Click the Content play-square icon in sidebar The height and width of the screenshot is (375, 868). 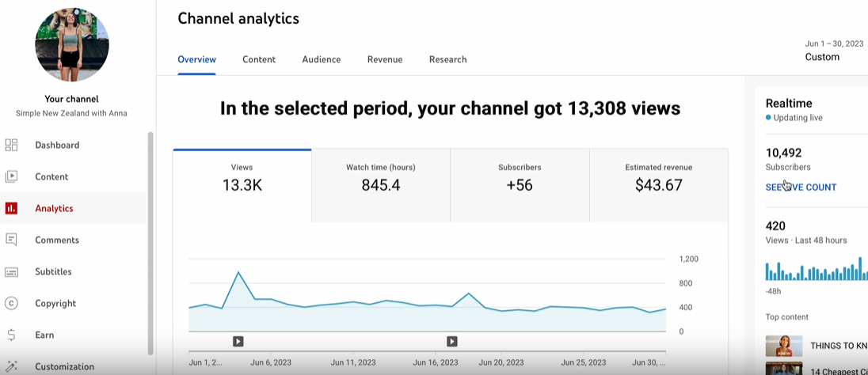(11, 176)
